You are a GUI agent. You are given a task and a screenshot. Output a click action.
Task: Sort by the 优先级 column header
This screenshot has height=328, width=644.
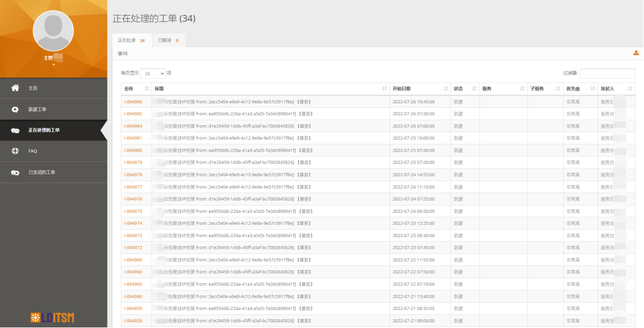point(579,89)
